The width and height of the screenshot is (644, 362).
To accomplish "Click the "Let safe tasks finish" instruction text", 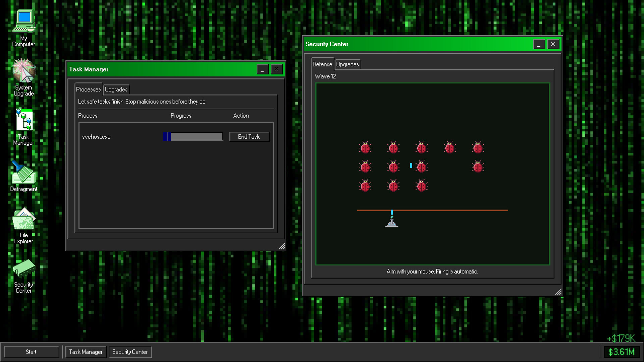I will pyautogui.click(x=142, y=102).
